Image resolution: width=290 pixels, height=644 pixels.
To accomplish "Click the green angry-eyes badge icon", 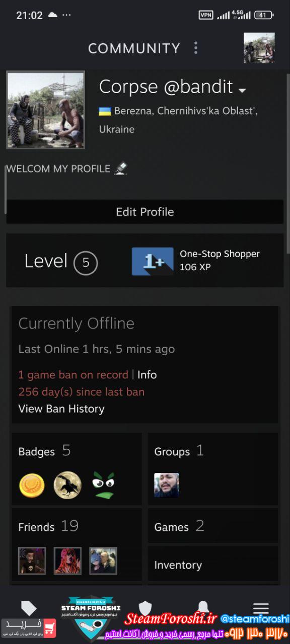I will click(x=103, y=485).
